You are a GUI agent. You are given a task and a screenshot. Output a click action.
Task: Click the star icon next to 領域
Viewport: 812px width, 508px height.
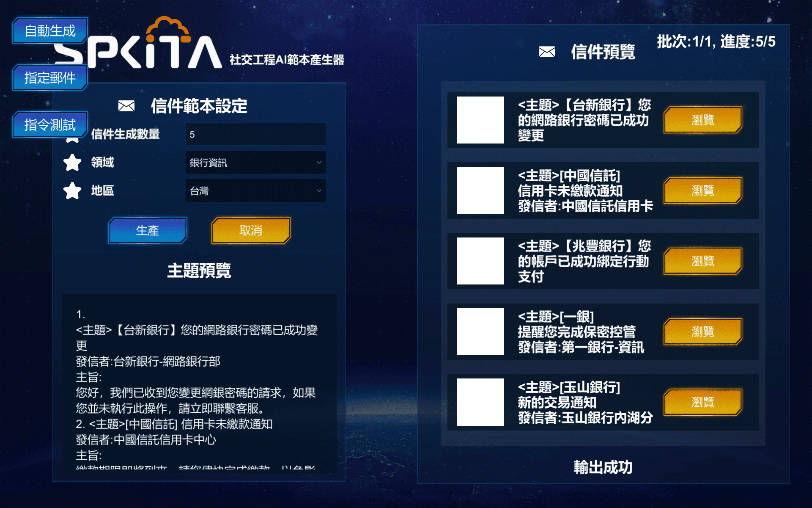tap(72, 163)
